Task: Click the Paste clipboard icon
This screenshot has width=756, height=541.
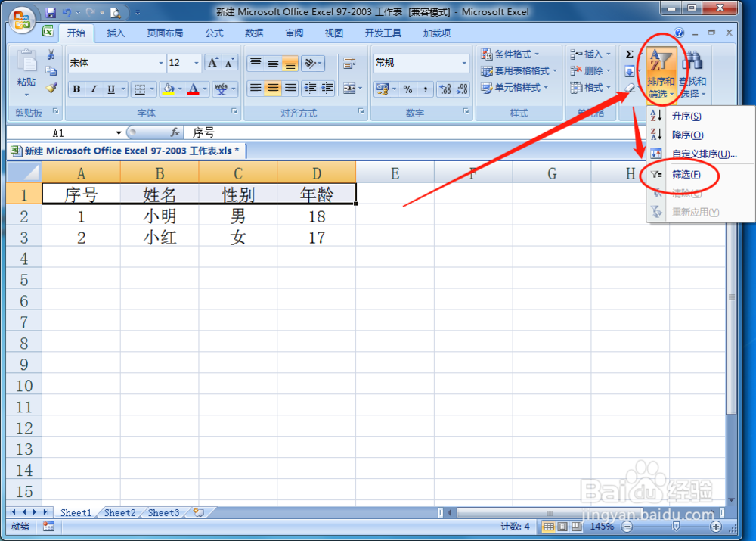Action: 26,61
